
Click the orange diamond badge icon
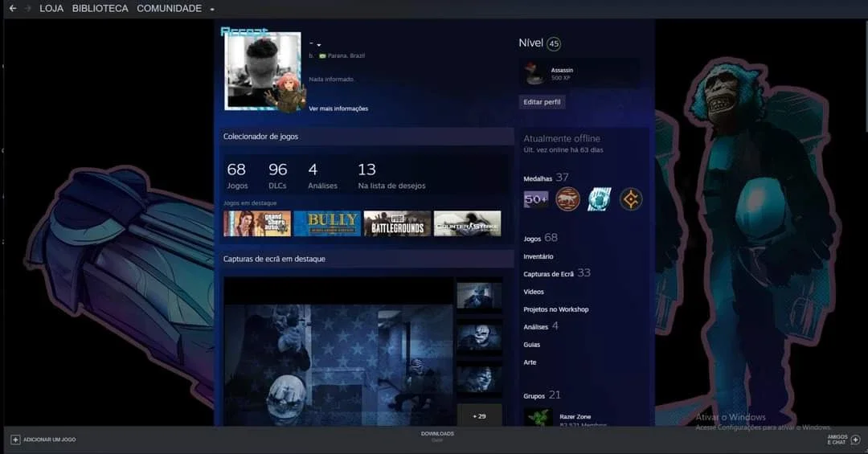tap(631, 199)
